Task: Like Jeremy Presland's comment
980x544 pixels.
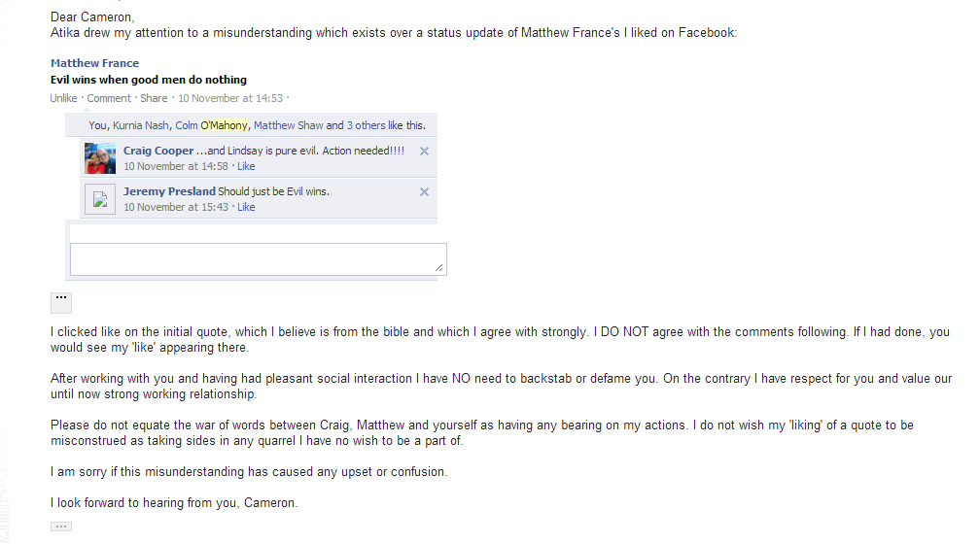Action: pyautogui.click(x=246, y=207)
